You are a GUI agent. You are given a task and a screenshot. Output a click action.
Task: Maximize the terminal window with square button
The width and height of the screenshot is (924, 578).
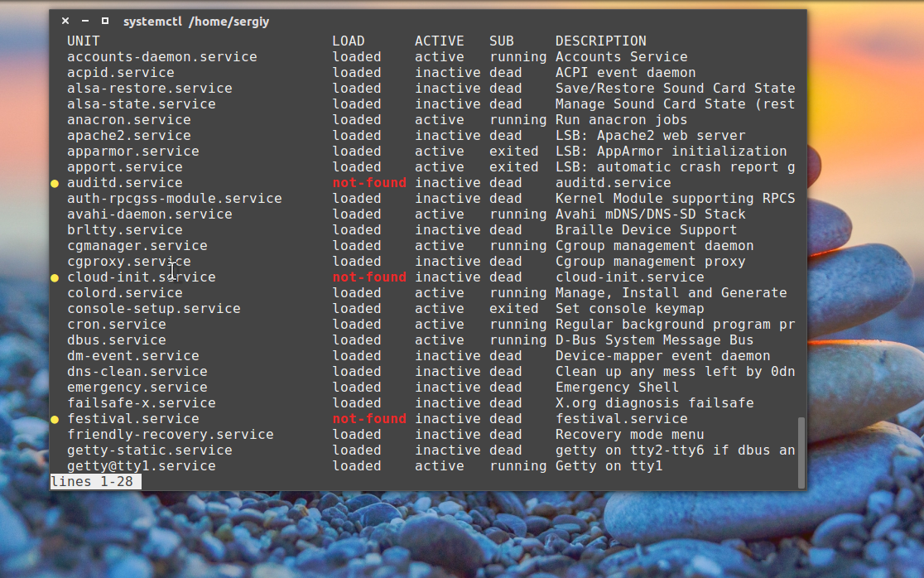tap(105, 21)
